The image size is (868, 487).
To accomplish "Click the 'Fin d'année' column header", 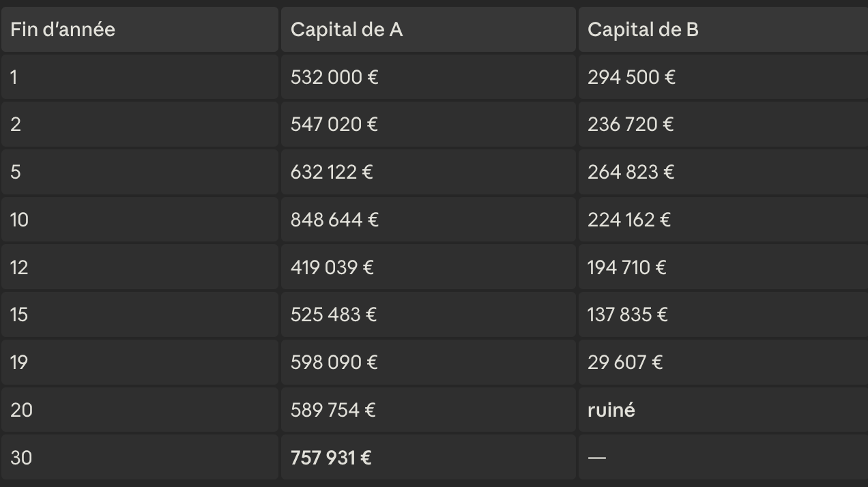I will (140, 29).
